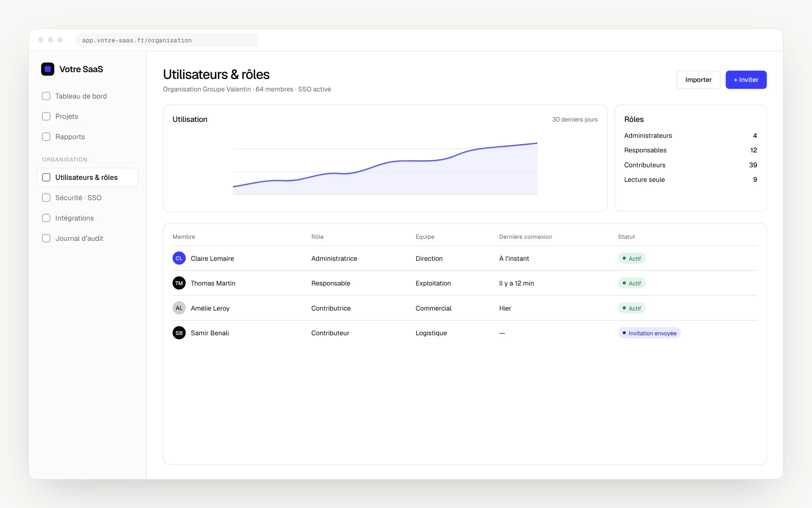812x508 pixels.
Task: Click the Commercial team cell
Action: coord(433,308)
